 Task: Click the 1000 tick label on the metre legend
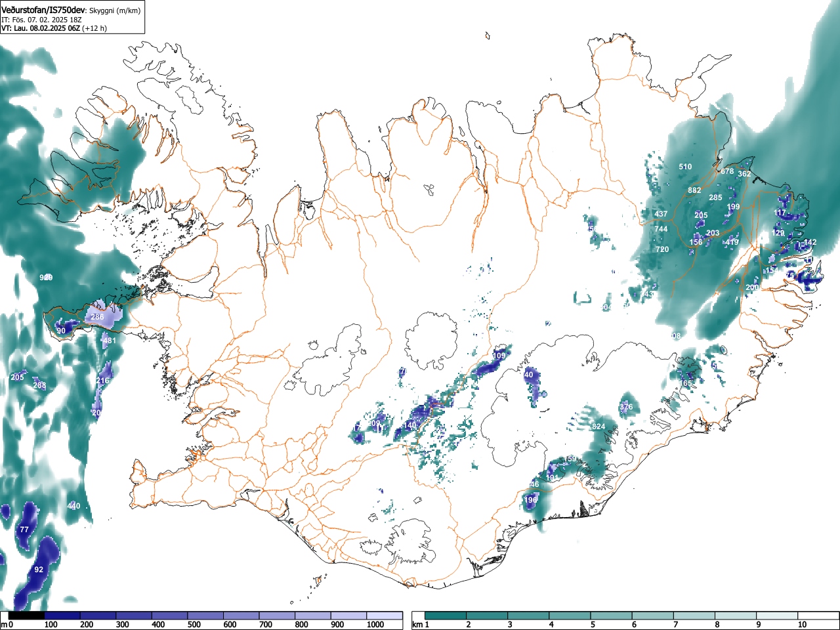pos(375,625)
